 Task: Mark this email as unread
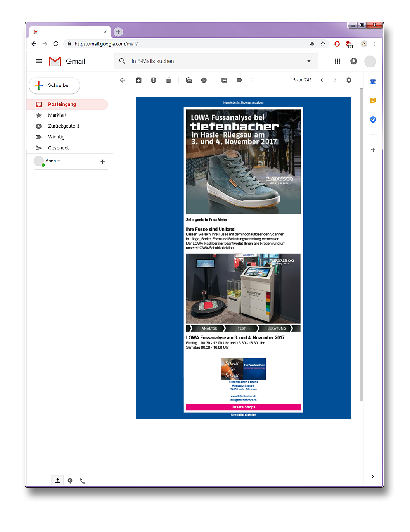coord(189,80)
